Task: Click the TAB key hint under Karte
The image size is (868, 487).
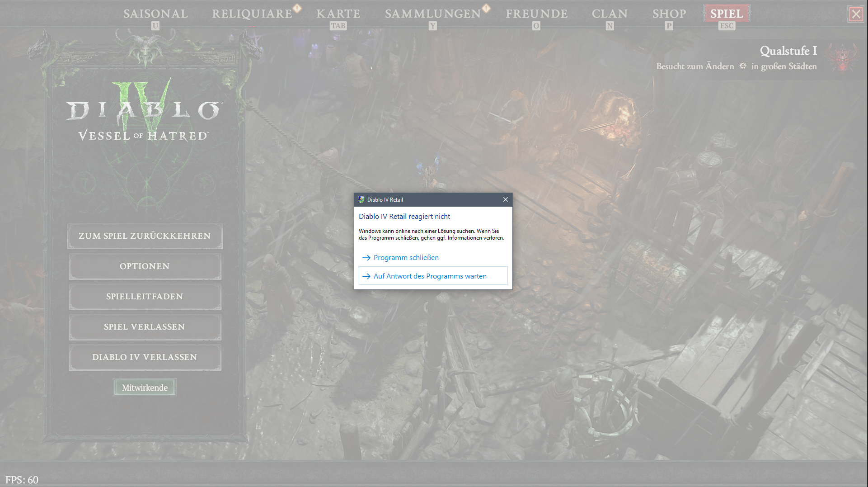Action: 338,26
